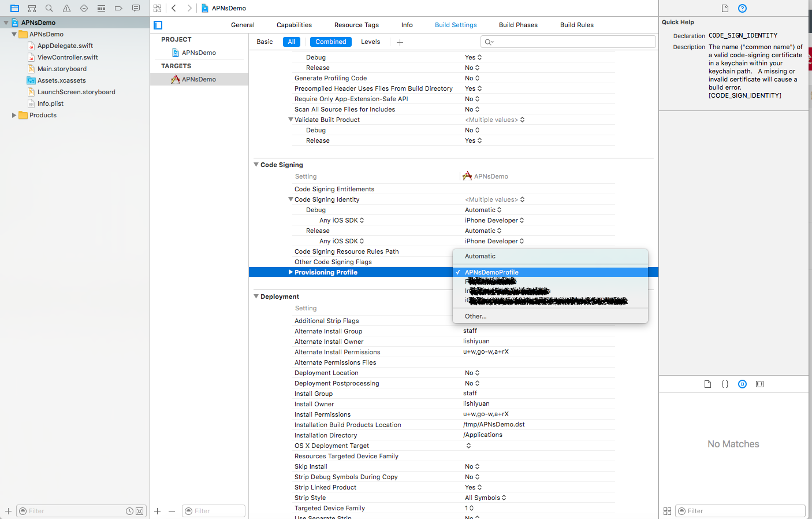Viewport: 812px width, 519px height.
Task: Open the Test navigator diamond icon
Action: [84, 8]
